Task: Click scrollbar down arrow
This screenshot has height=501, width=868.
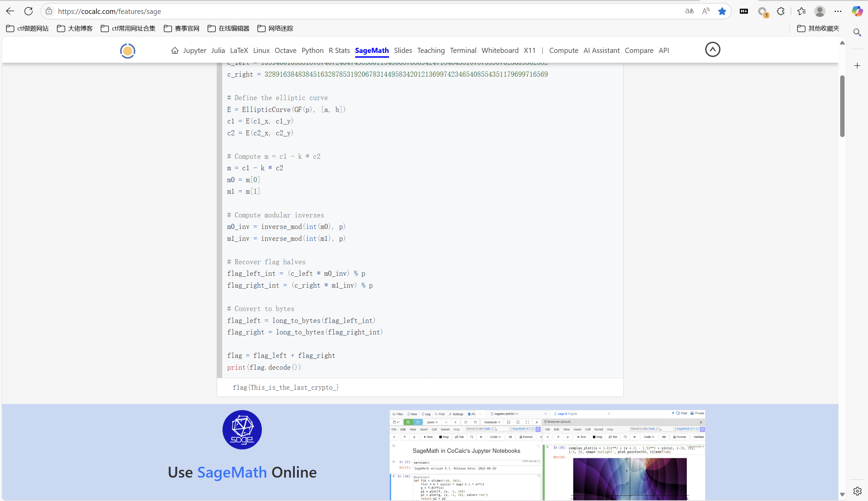Action: tap(842, 494)
